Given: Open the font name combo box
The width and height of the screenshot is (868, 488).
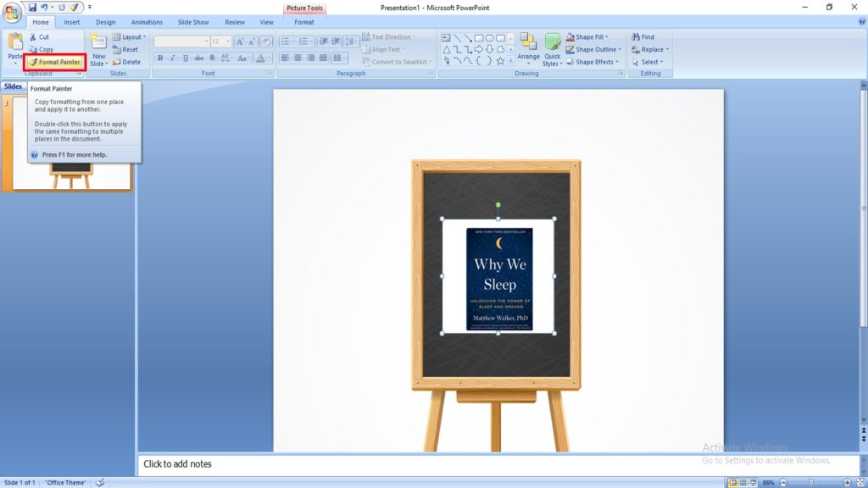Looking at the screenshot, I should 181,42.
